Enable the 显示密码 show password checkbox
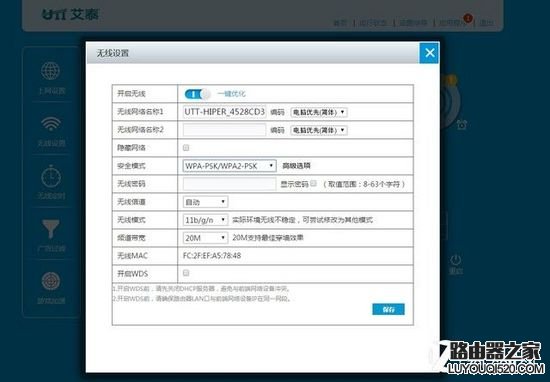 click(314, 183)
